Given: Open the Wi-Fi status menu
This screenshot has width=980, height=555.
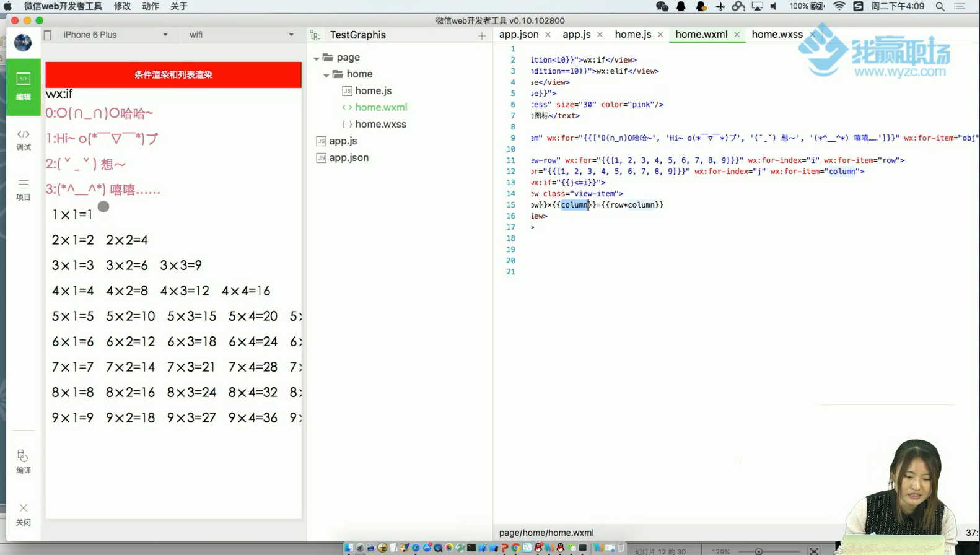Looking at the screenshot, I should (839, 6).
